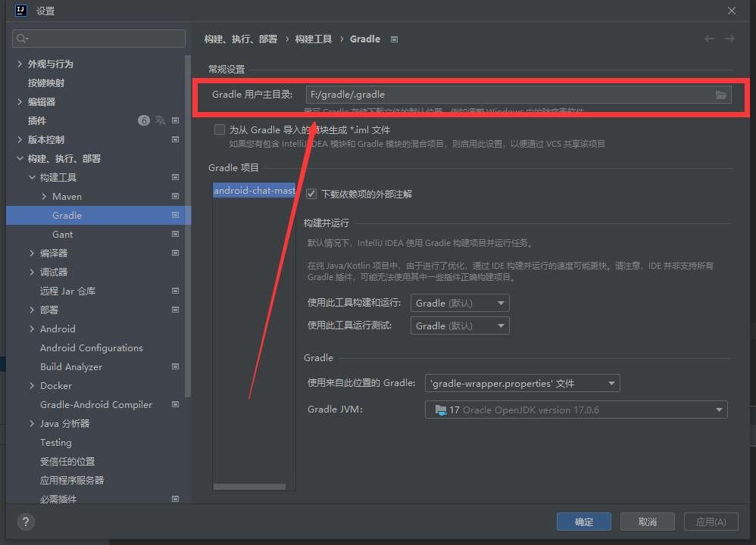Click project-level icon beside Gradle breadcrumb
756x545 pixels.
(x=395, y=39)
